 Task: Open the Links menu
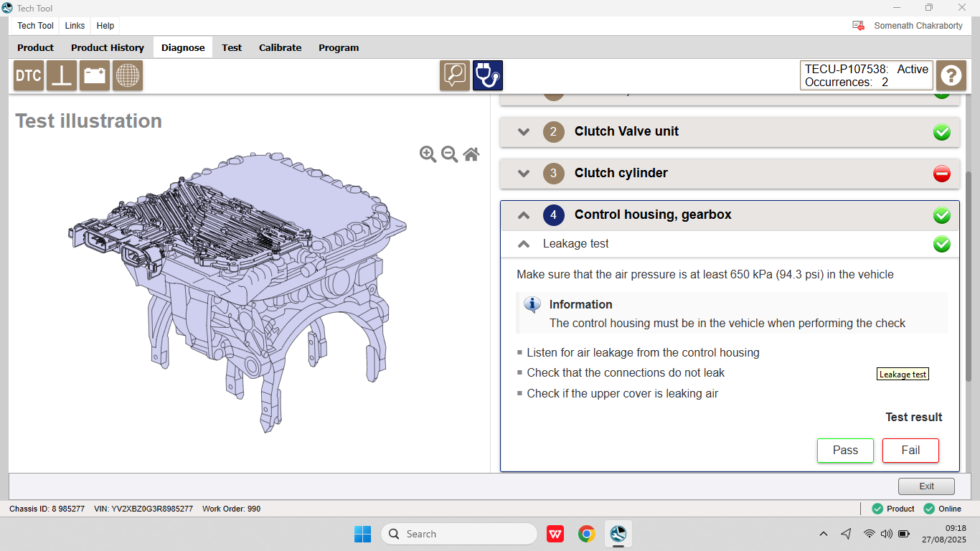75,25
